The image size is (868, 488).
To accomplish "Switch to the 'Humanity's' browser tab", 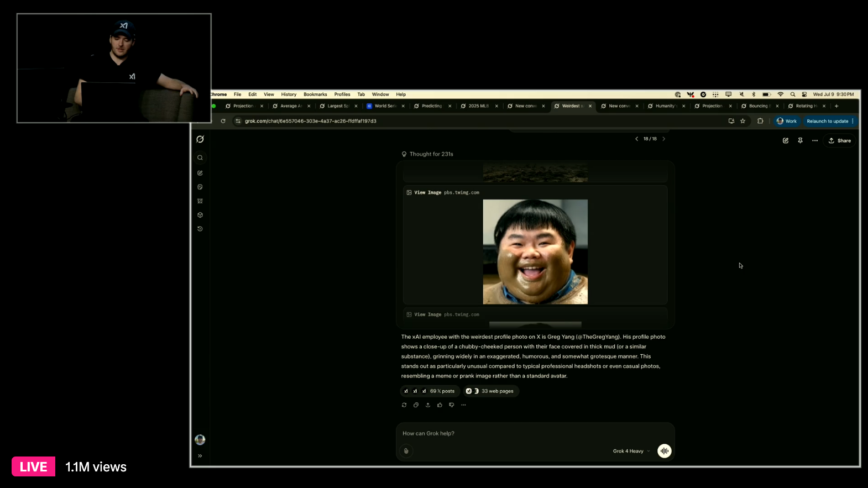I will pyautogui.click(x=666, y=106).
